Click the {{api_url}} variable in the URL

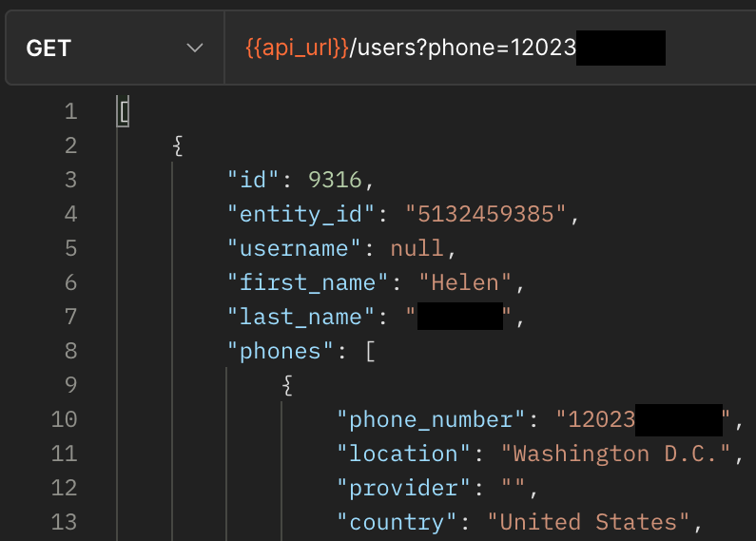298,48
